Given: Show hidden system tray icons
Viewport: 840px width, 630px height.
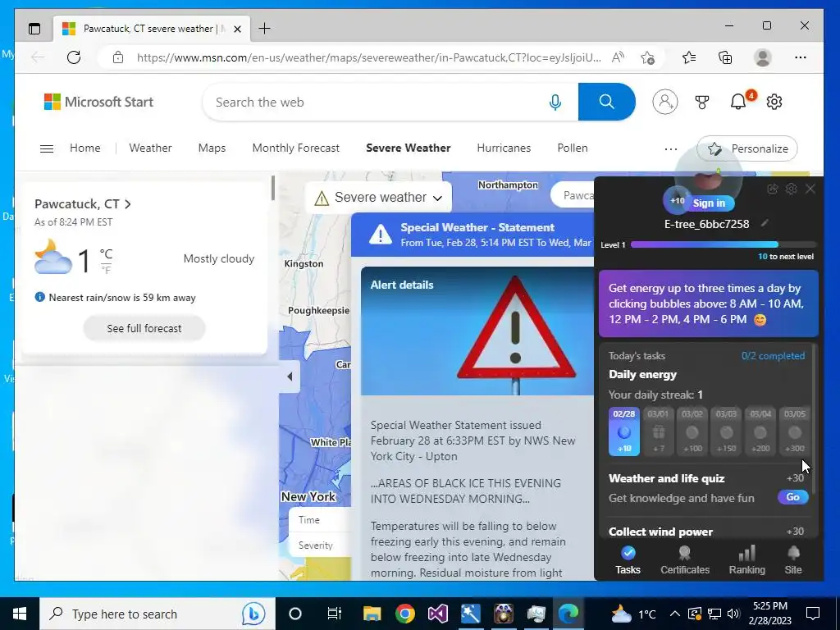Looking at the screenshot, I should pyautogui.click(x=675, y=614).
